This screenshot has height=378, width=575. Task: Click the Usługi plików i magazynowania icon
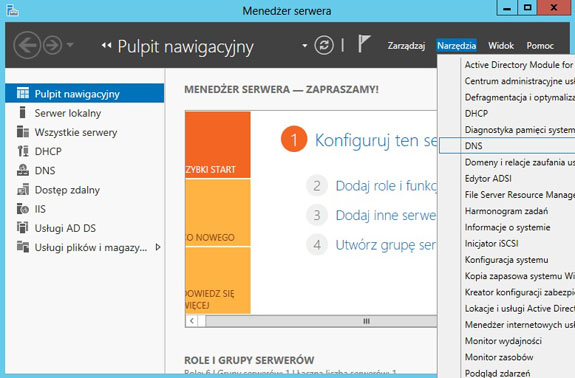[x=23, y=247]
